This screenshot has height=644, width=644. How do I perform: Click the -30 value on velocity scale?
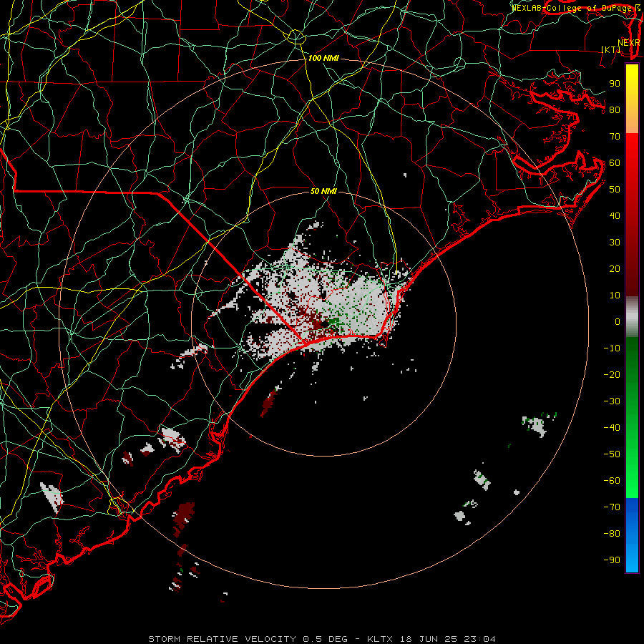pyautogui.click(x=612, y=401)
